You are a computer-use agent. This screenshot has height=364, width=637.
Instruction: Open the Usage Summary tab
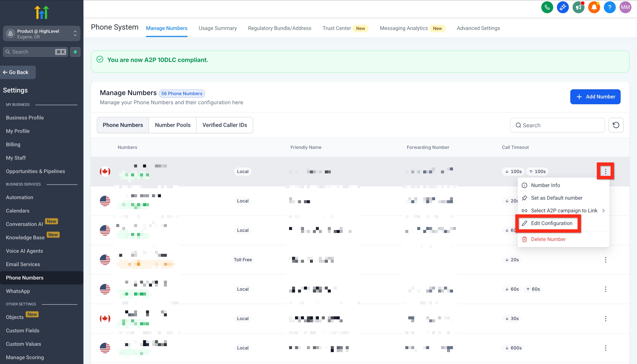217,28
